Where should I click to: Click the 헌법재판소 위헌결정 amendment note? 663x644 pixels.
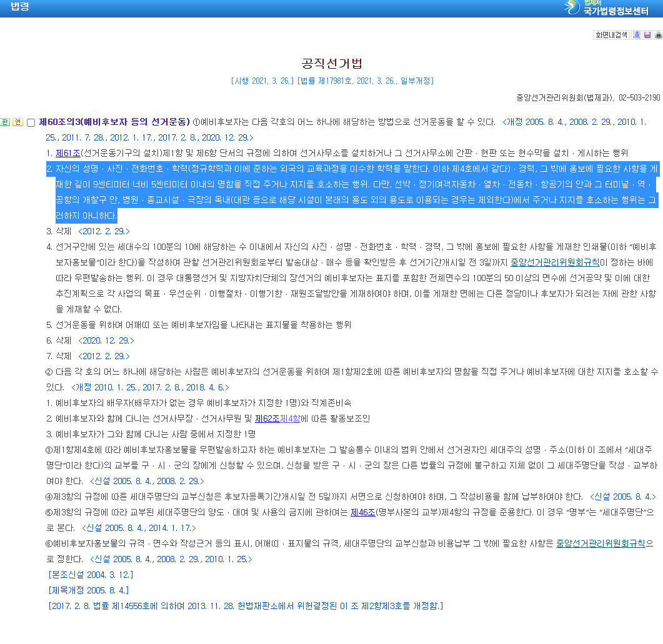(246, 606)
